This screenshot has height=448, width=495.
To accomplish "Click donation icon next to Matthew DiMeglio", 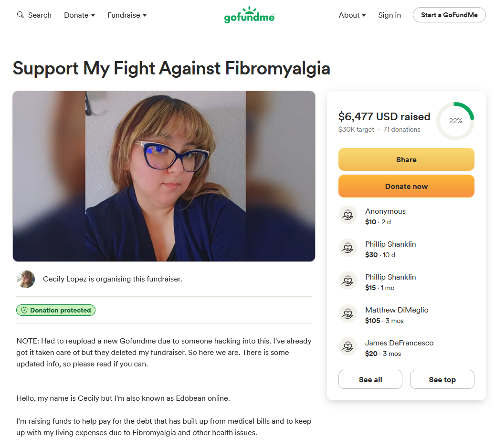I will [348, 314].
